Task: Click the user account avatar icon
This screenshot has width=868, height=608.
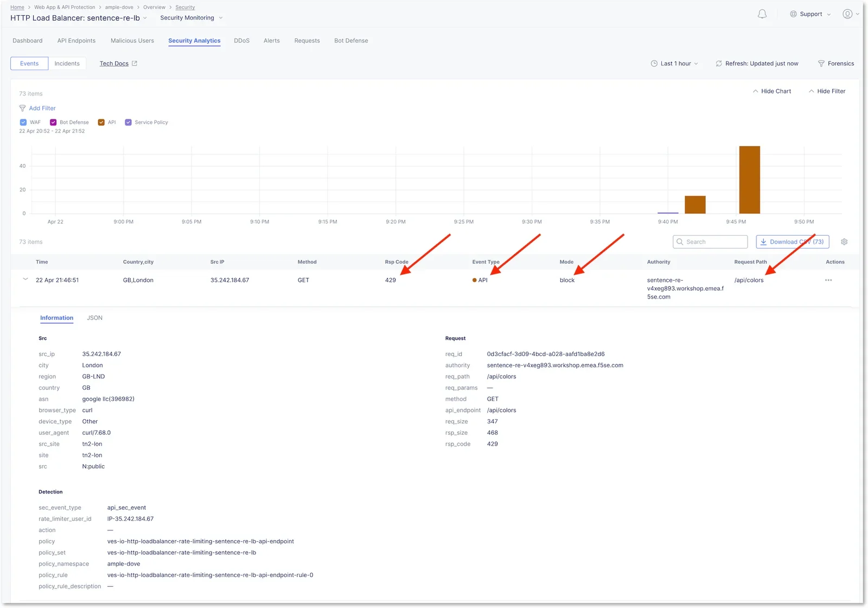Action: point(847,14)
